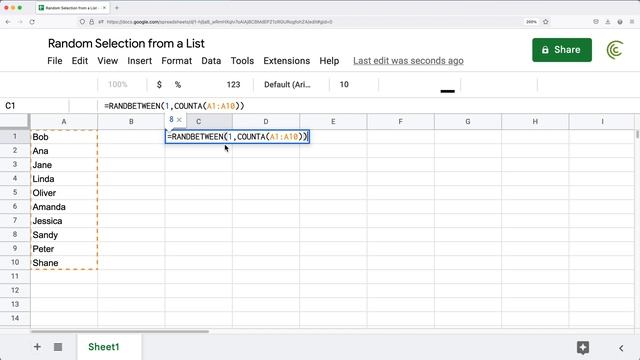Reload the page with the refresh icon
The height and width of the screenshot is (360, 640).
coord(32,22)
